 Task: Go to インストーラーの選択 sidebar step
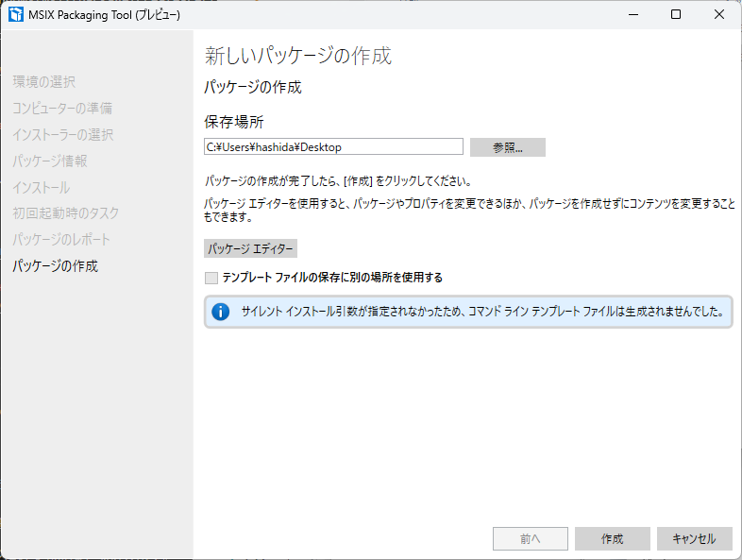62,135
